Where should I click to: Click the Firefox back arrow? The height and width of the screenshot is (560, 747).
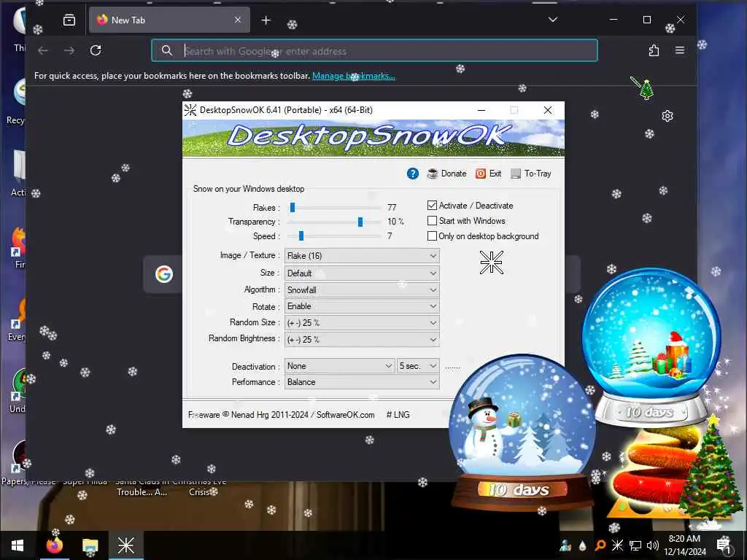[x=43, y=50]
